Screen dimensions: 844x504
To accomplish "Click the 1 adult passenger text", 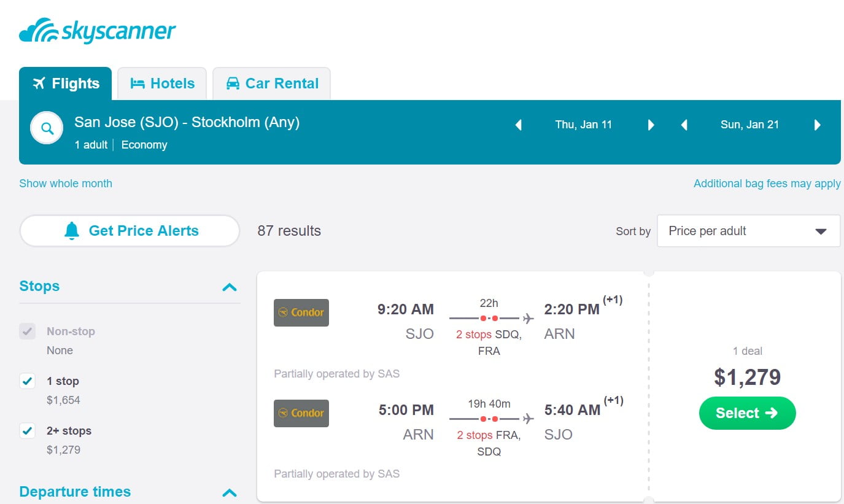I will pos(91,145).
